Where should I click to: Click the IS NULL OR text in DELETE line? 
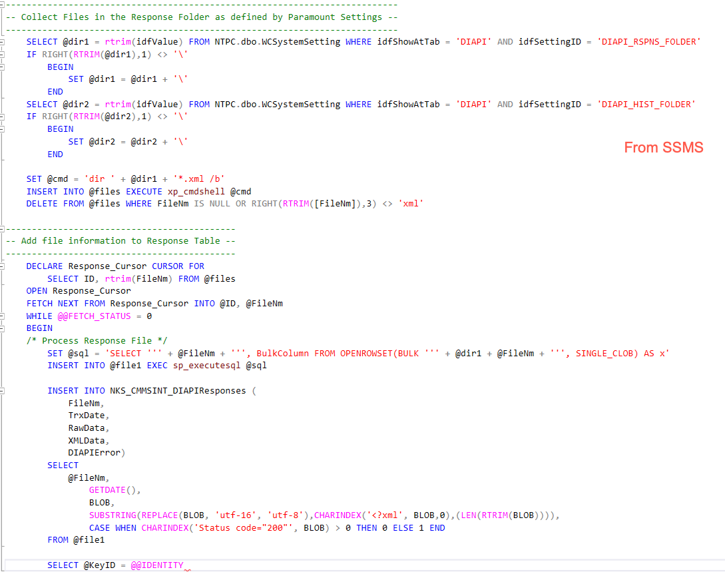[220, 204]
